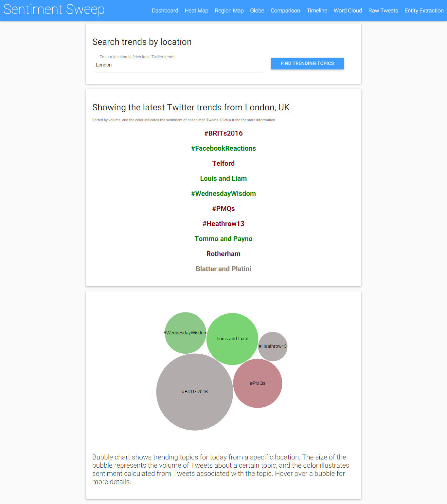Screen dimensions: 447x504
Task: Open the #FacebookReactions trend
Action: click(x=223, y=148)
